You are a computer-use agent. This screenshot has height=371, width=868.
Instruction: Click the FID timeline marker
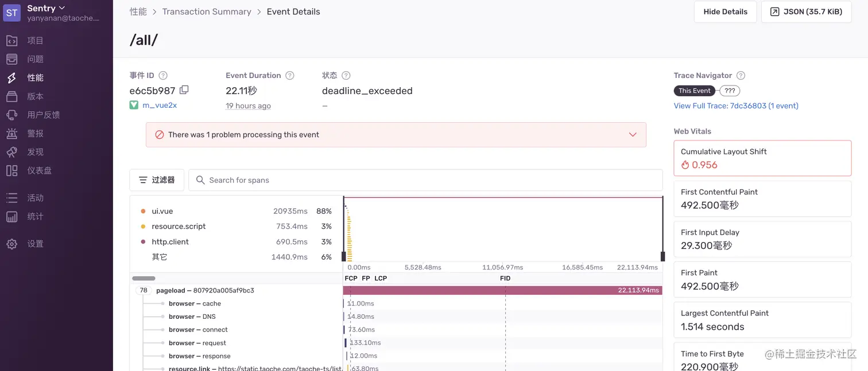pyautogui.click(x=505, y=278)
